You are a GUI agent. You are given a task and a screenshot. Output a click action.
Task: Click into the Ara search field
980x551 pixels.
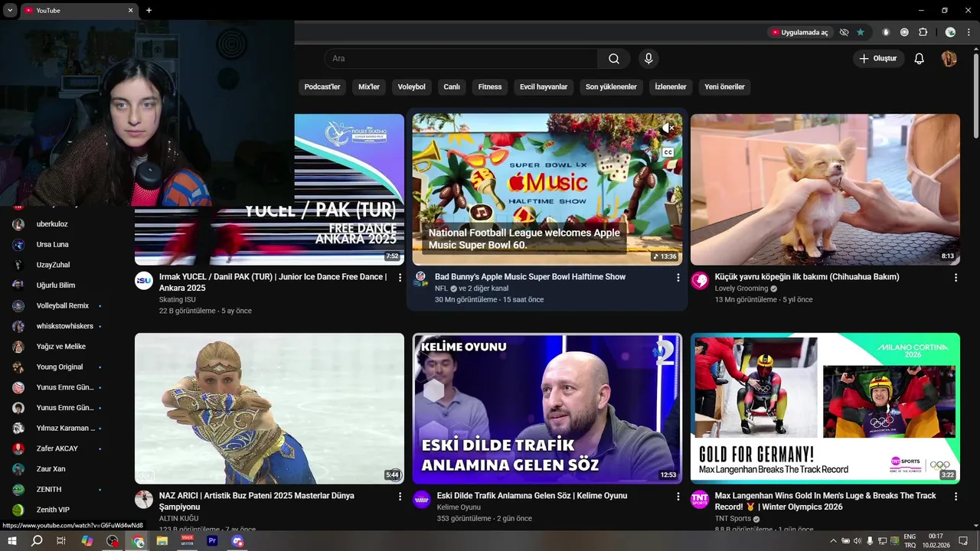click(461, 59)
